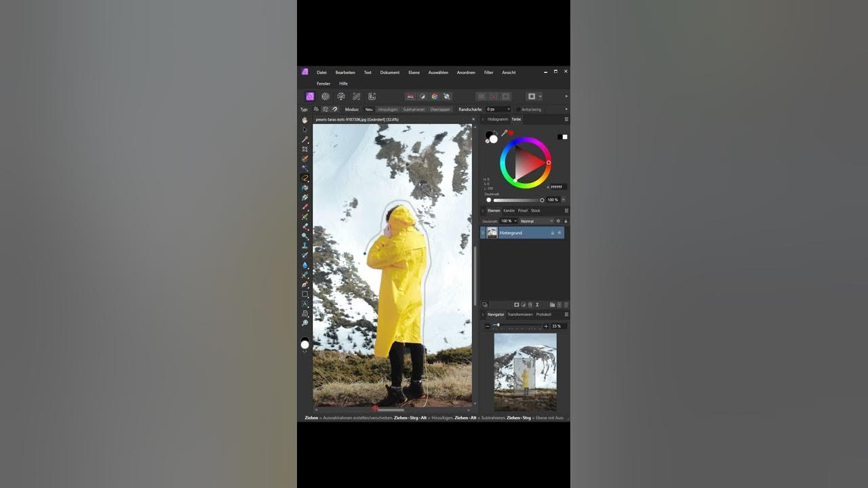The image size is (868, 488).
Task: Toggle visibility of Hintergrund layer
Action: 559,232
